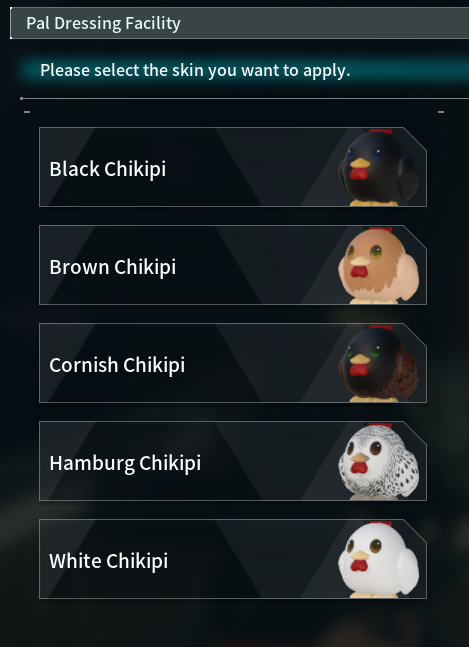The image size is (469, 647).
Task: Select the White Chikipi chicken thumbnail
Action: tap(379, 560)
